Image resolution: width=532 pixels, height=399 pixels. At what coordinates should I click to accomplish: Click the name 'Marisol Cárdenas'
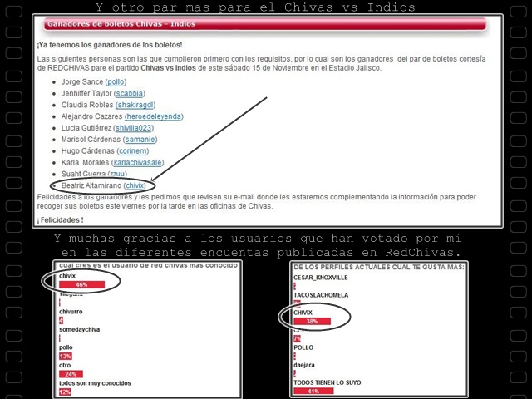point(91,140)
